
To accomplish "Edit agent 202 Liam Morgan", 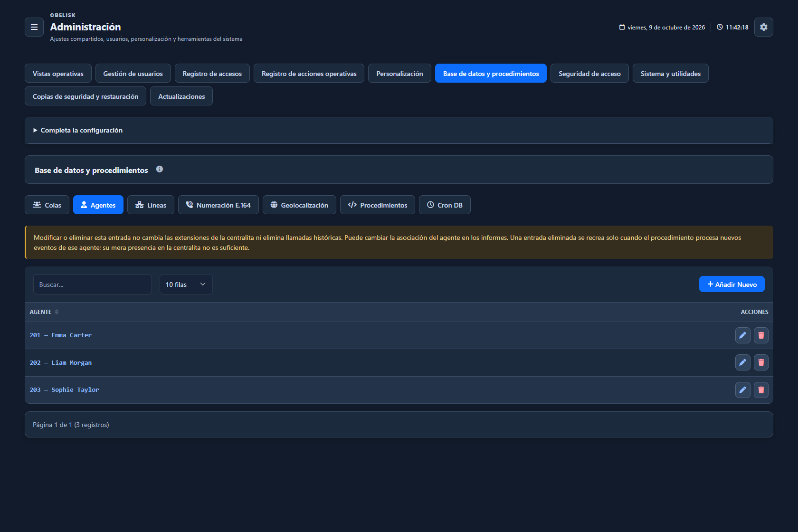I will pos(742,362).
